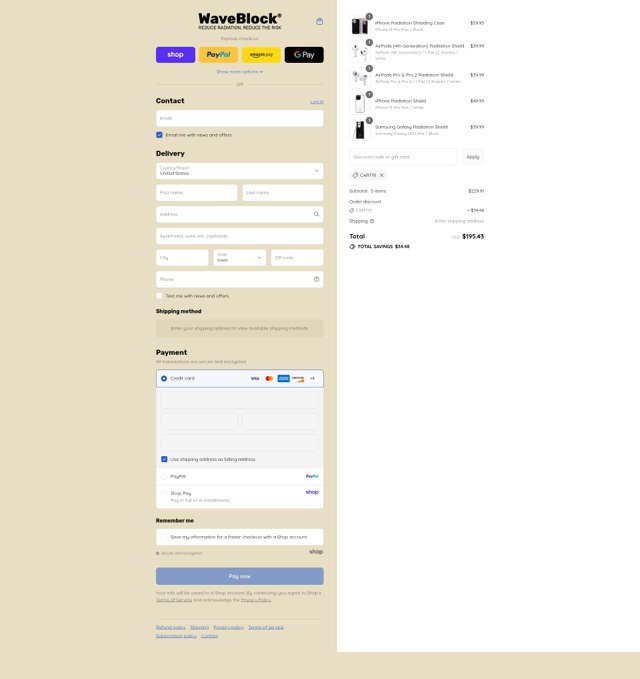Screen dimensions: 640x679
Task: Click the help icon in Phone field
Action: coord(317,279)
